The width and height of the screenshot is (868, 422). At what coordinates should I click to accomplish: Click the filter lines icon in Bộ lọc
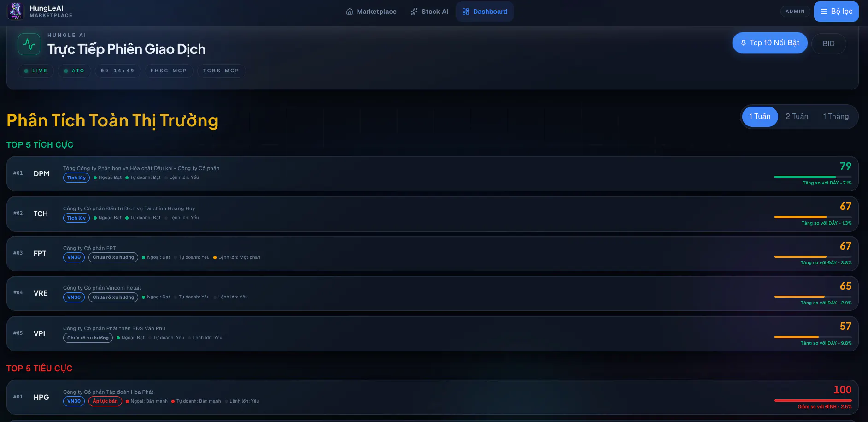click(824, 12)
